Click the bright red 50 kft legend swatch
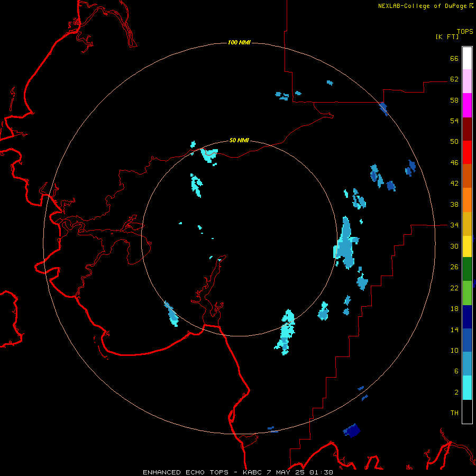 467,152
